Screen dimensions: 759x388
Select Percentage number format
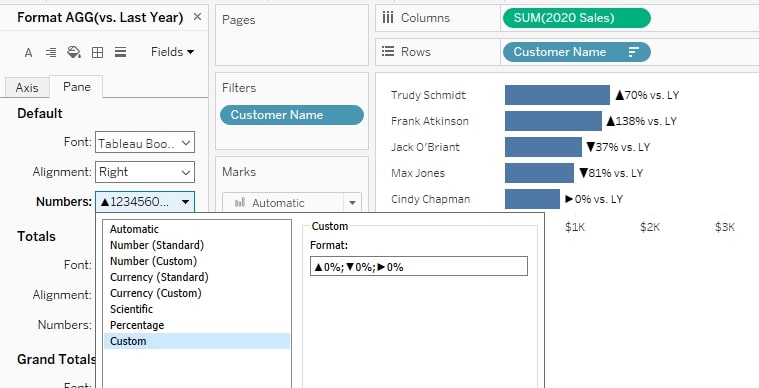(137, 325)
